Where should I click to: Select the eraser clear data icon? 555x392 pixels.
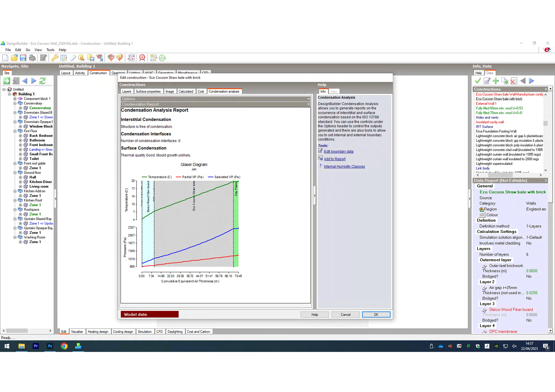(x=73, y=58)
